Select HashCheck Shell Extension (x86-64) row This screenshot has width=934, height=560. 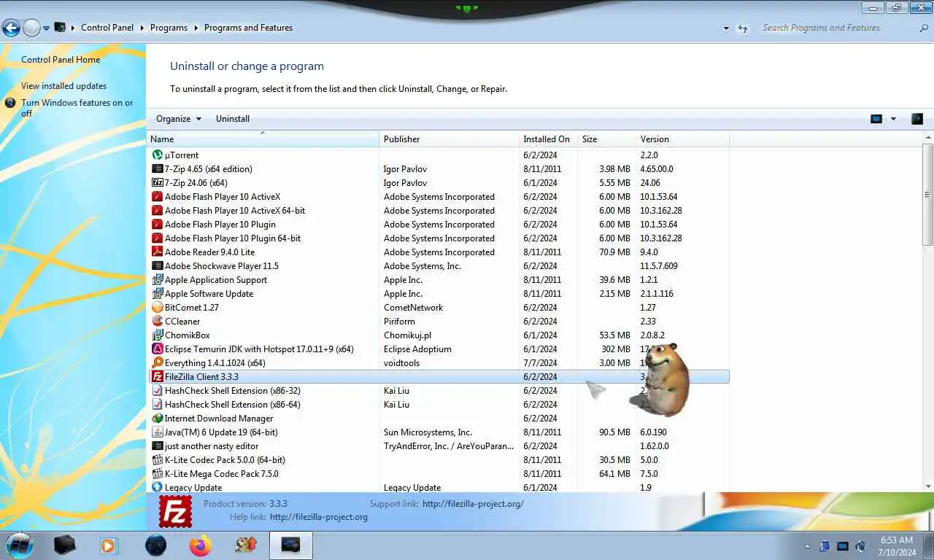(x=438, y=404)
